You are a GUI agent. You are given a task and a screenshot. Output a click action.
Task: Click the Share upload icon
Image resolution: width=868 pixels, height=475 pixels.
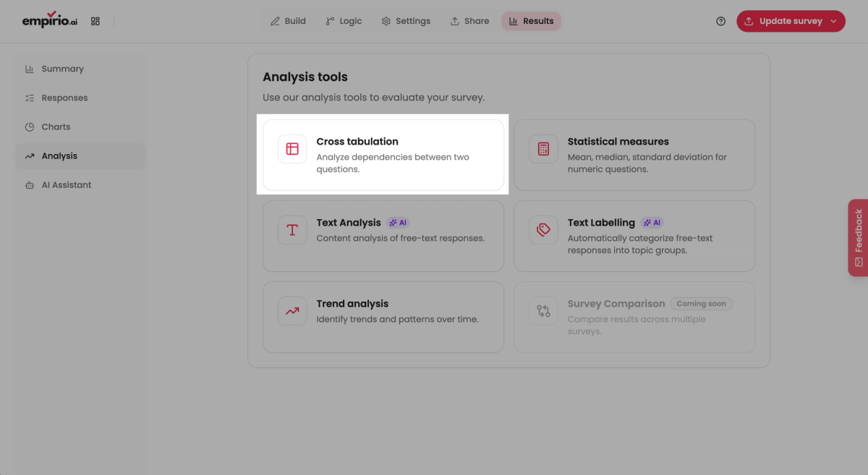pos(455,21)
